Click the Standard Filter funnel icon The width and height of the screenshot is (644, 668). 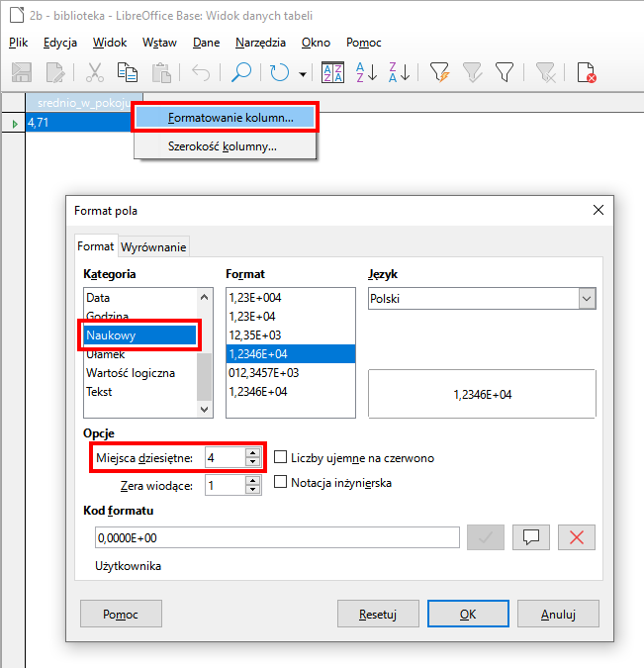tap(505, 72)
